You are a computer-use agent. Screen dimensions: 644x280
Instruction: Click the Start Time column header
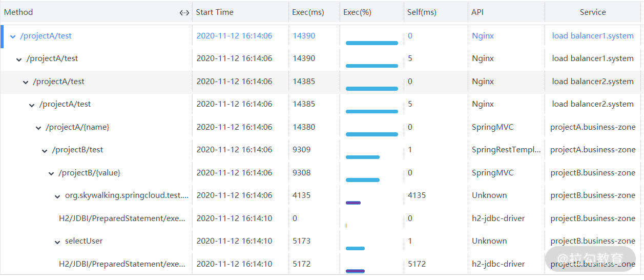pyautogui.click(x=215, y=12)
